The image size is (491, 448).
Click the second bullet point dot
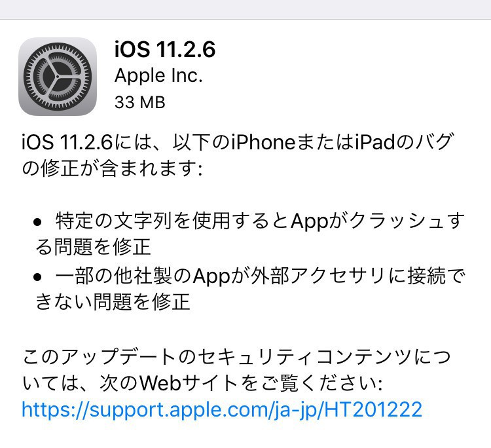tap(37, 277)
